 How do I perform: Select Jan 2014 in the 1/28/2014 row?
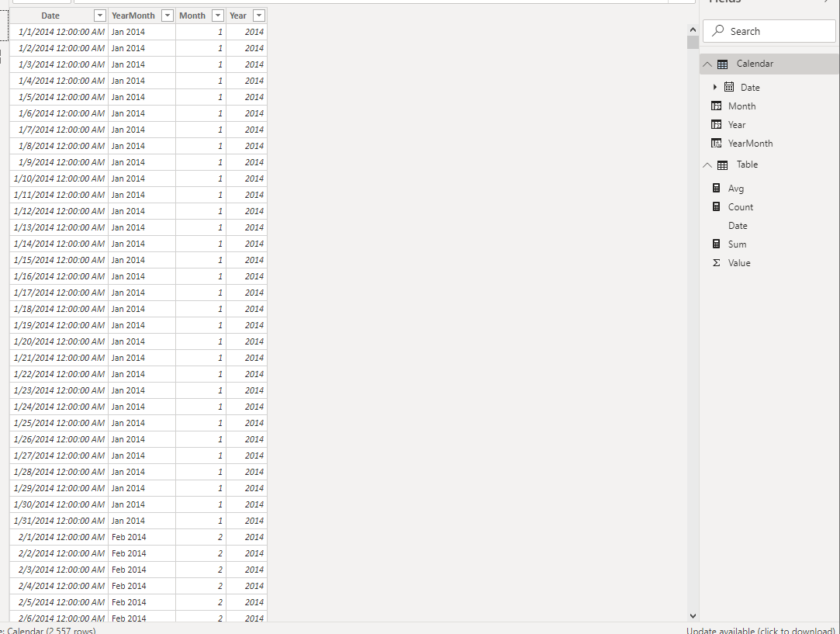click(x=142, y=472)
